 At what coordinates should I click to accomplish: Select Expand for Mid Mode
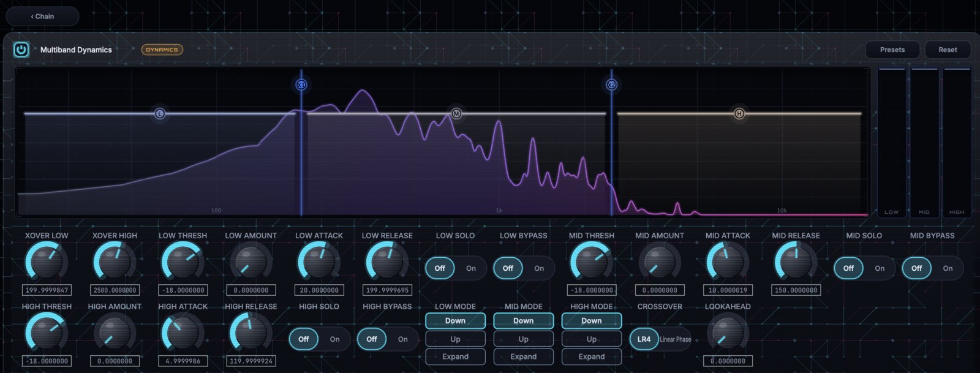[x=524, y=356]
